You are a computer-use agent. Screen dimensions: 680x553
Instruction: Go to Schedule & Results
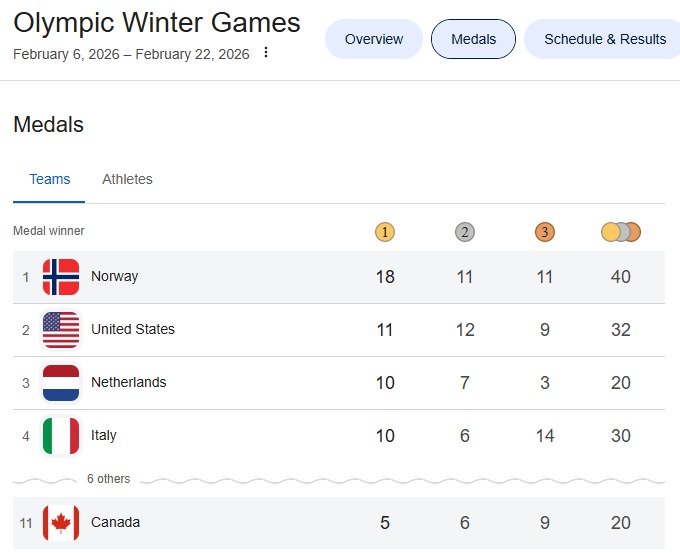pyautogui.click(x=604, y=39)
